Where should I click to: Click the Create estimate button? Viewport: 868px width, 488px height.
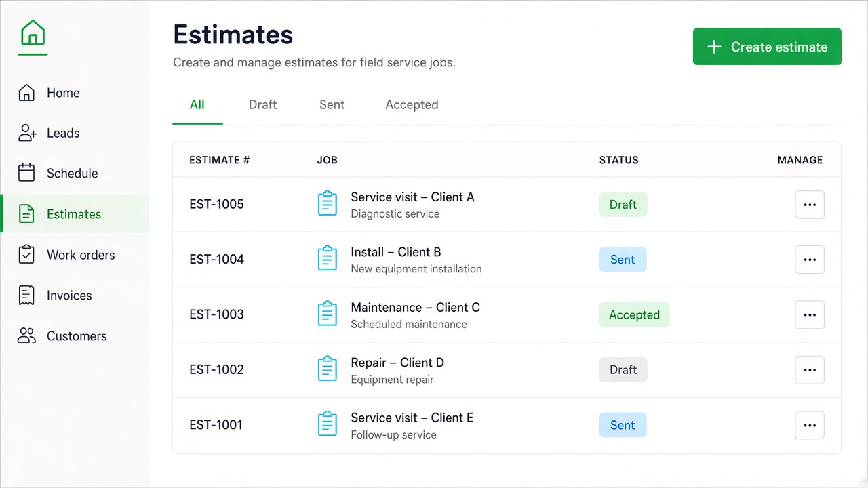pyautogui.click(x=767, y=47)
